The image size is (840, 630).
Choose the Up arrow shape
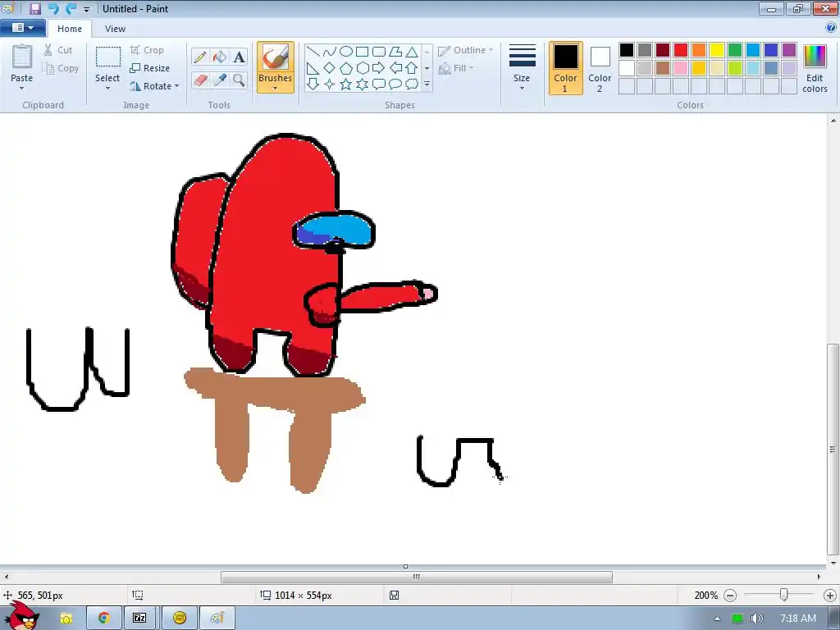coord(412,68)
